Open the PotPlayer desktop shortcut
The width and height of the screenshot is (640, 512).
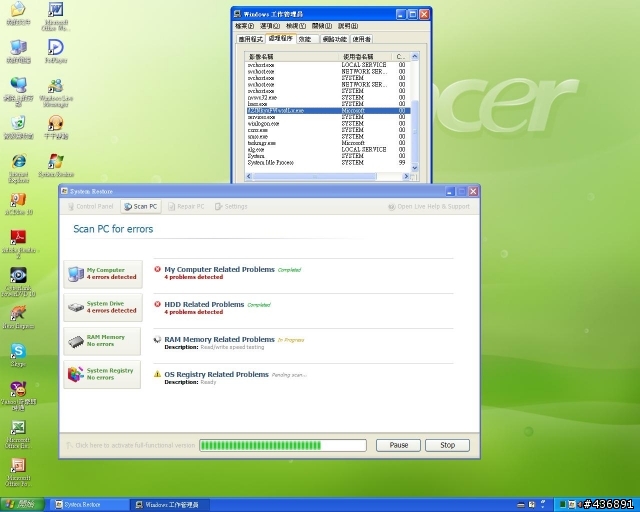pyautogui.click(x=56, y=51)
